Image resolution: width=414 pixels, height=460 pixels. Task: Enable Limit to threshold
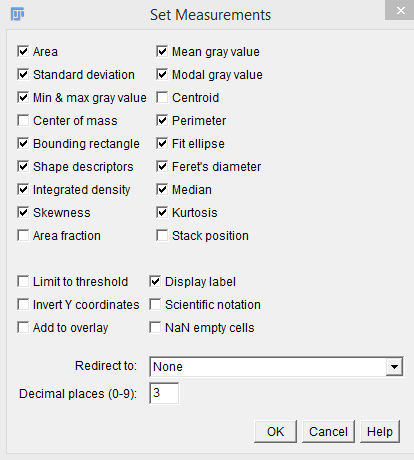tap(23, 281)
